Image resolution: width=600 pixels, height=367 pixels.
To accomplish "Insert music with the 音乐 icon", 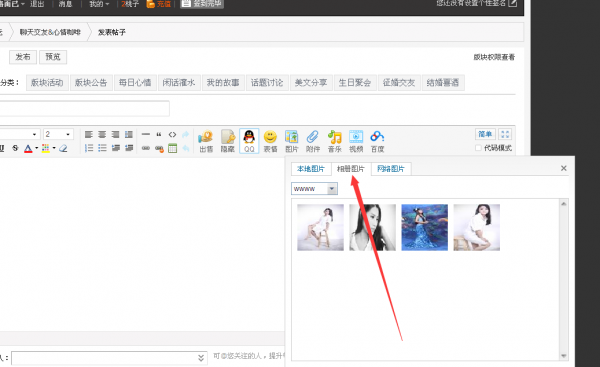I will coord(334,141).
